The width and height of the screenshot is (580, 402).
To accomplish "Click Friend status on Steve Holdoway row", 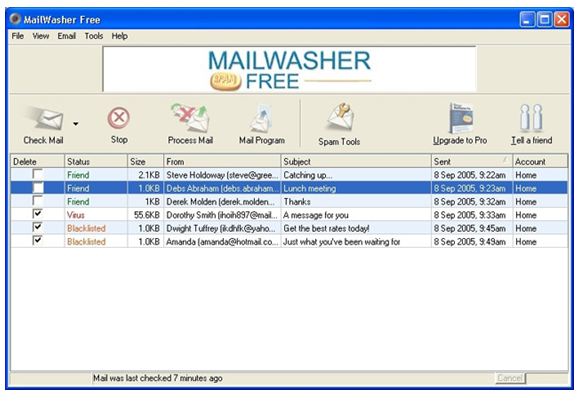I will coord(78,175).
